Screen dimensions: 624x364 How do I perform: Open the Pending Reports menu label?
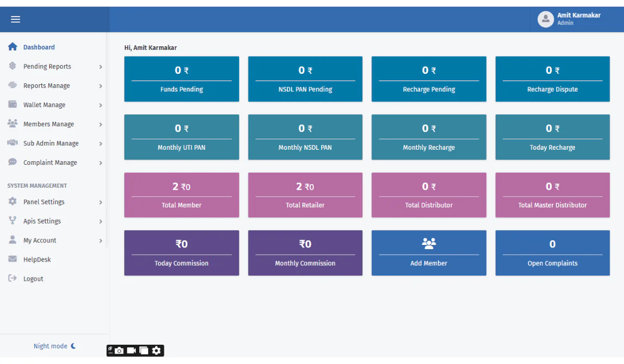click(x=47, y=67)
